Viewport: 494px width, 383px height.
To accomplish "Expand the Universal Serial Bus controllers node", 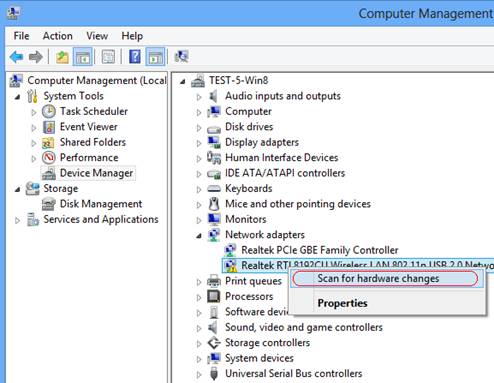I will [199, 374].
